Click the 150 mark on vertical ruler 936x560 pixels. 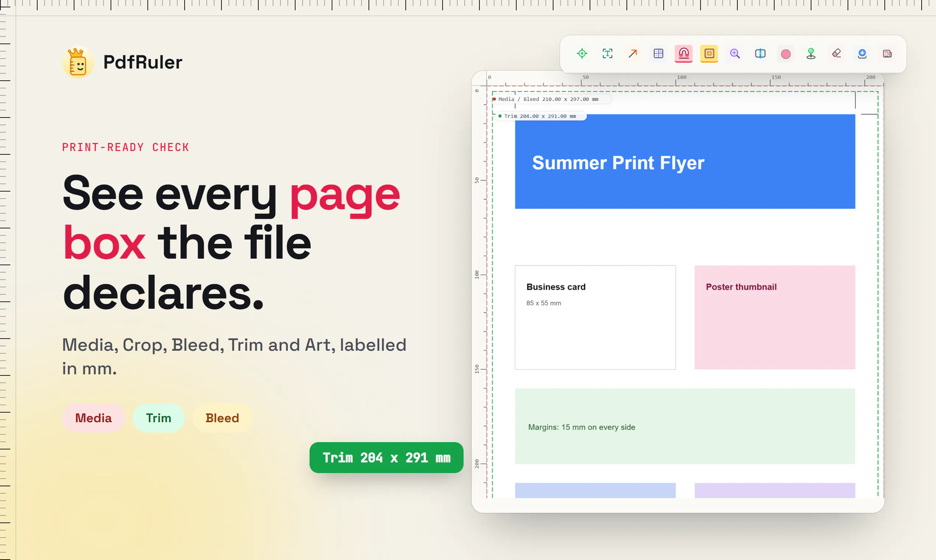(x=477, y=369)
